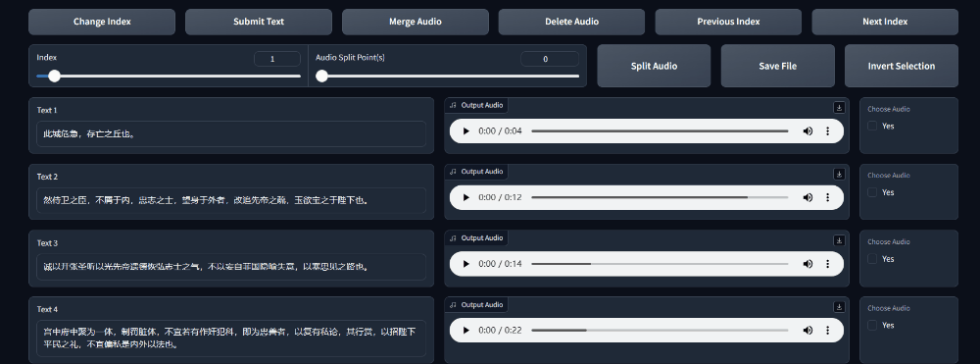Download the Text 3 output audio
Screen dimensions: 980x364
point(839,240)
